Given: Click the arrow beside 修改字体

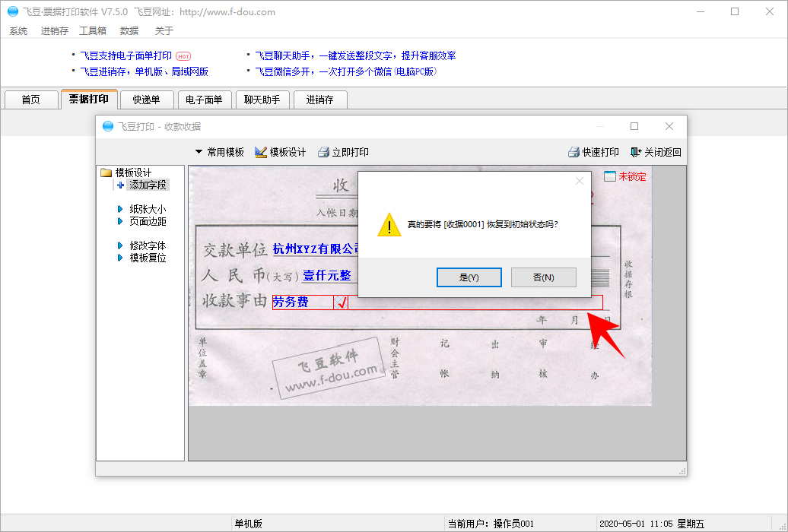Looking at the screenshot, I should point(119,245).
